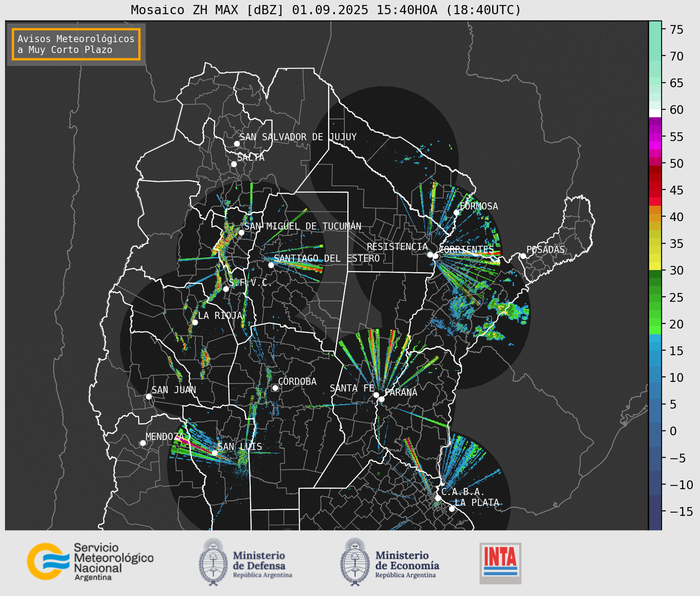This screenshot has height=596, width=700.
Task: Select the San Luis city marker
Action: click(x=215, y=453)
